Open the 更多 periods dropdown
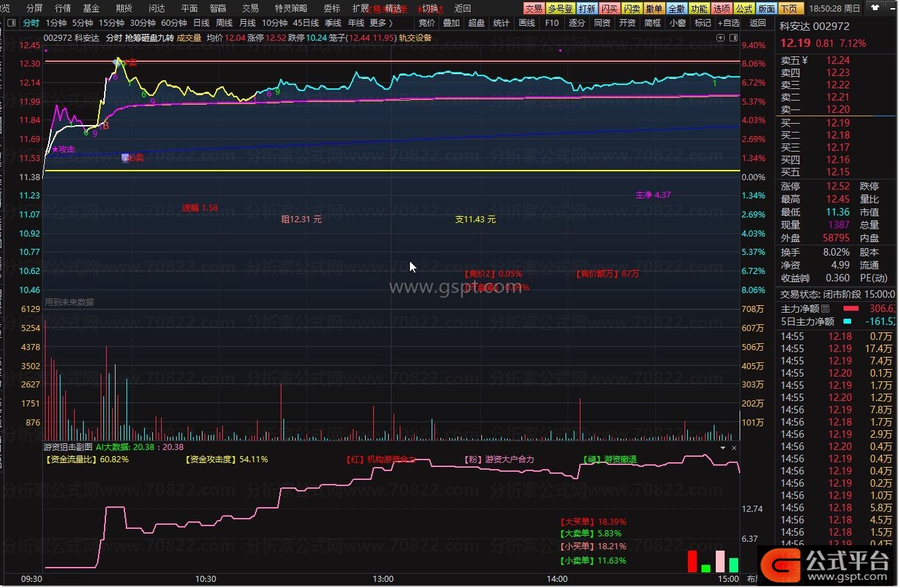 (380, 22)
